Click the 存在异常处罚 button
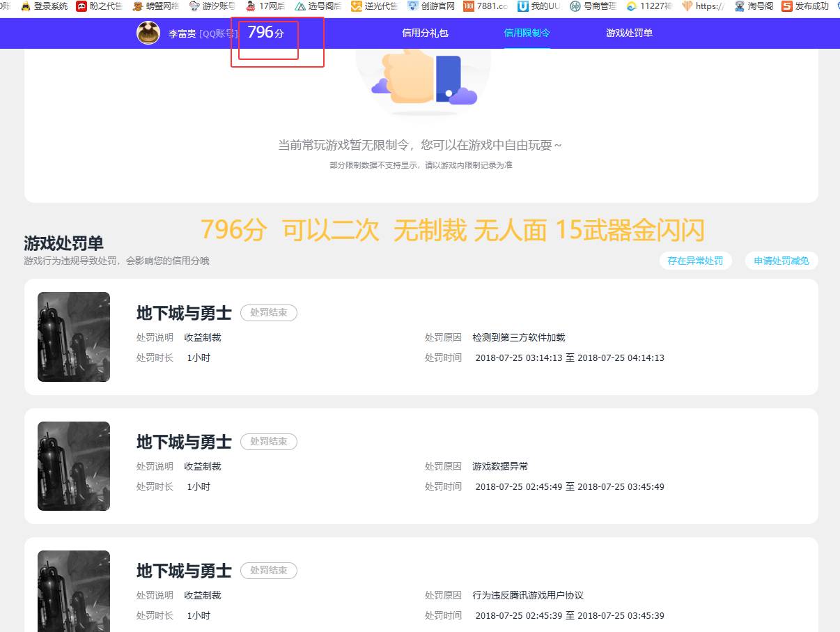The height and width of the screenshot is (632, 840). point(695,261)
